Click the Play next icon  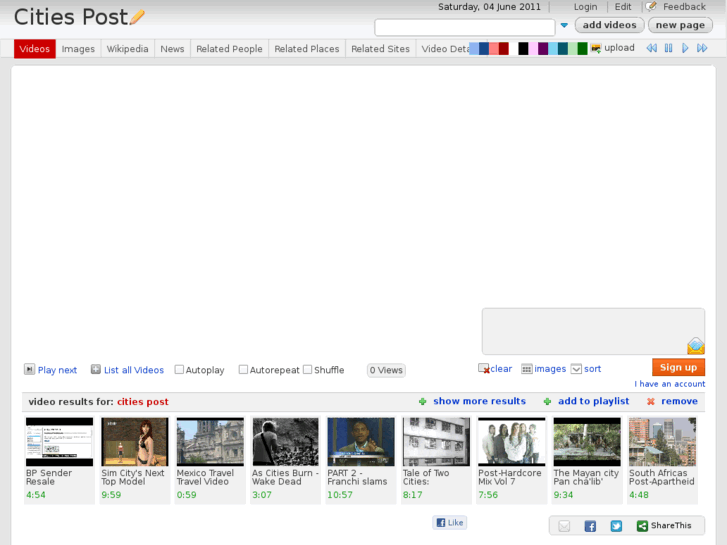click(x=29, y=369)
